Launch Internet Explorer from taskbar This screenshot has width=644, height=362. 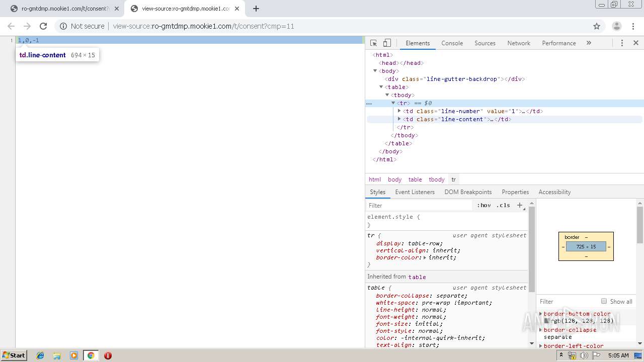tap(40, 355)
